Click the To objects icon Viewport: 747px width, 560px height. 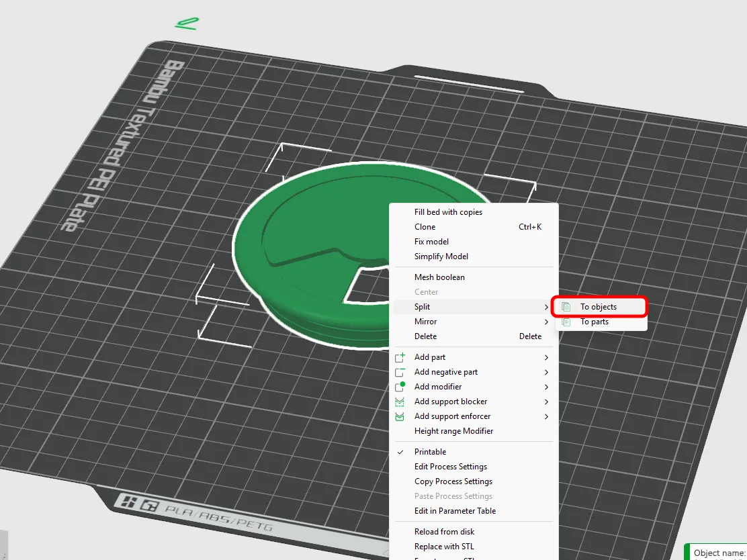(x=566, y=307)
